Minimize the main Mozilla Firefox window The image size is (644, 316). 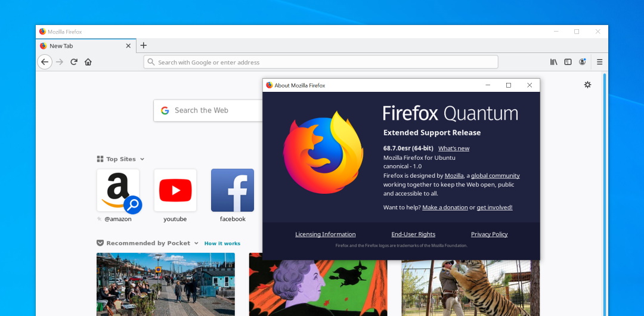point(556,32)
